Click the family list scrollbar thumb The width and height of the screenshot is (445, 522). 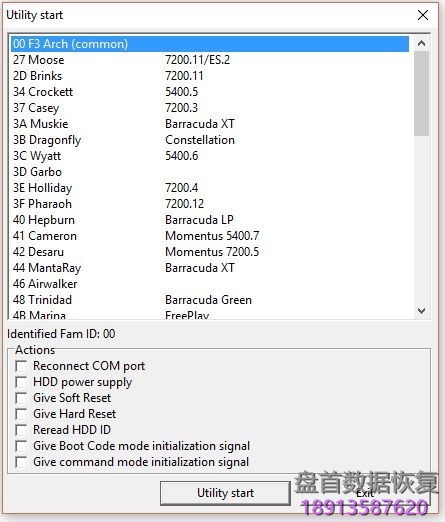[x=421, y=93]
